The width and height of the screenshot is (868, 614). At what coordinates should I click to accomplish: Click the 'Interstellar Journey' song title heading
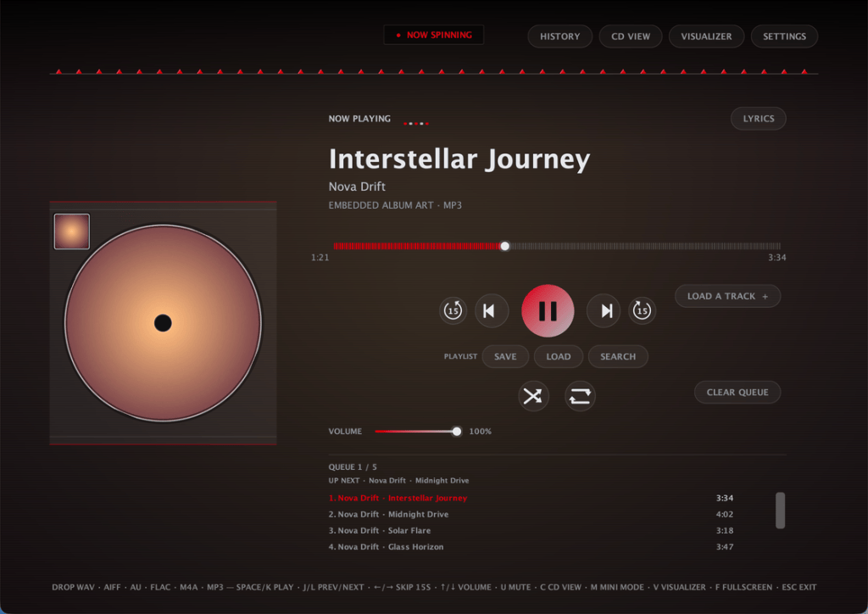459,159
